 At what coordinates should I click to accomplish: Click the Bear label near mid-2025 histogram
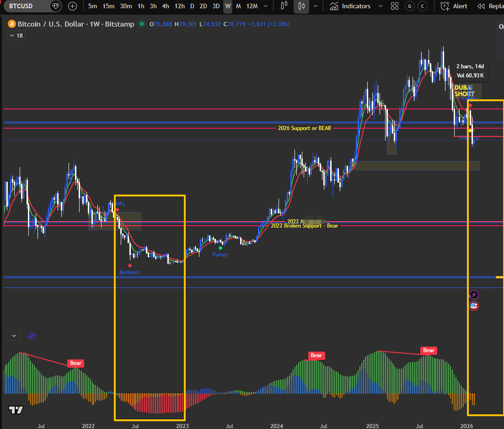(x=429, y=350)
